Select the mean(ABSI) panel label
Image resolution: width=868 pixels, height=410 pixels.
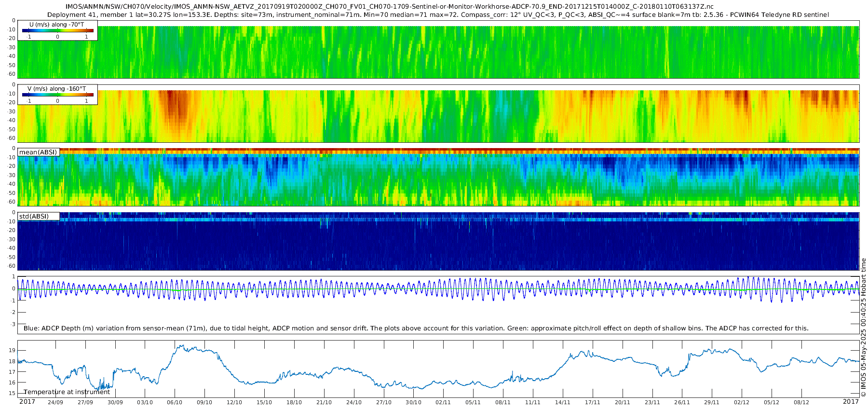pos(38,152)
